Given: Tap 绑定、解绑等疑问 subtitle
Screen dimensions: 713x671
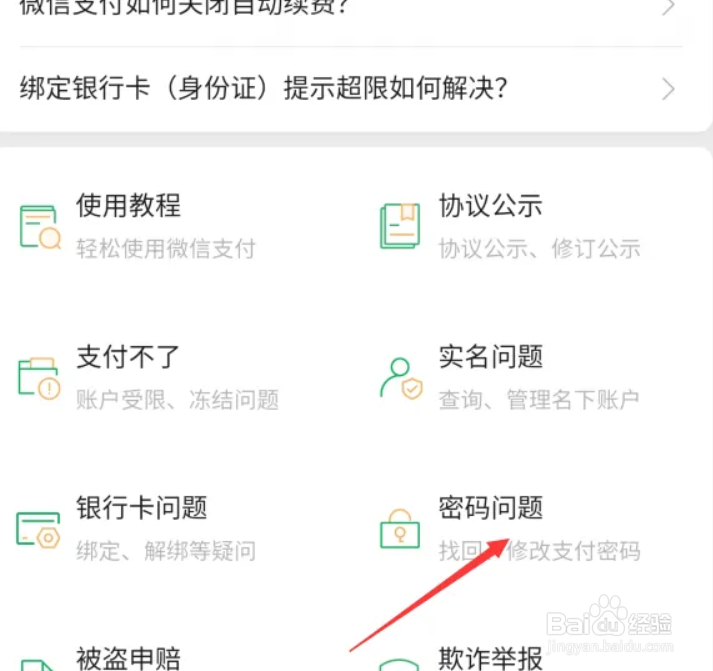Looking at the screenshot, I should click(x=166, y=551).
